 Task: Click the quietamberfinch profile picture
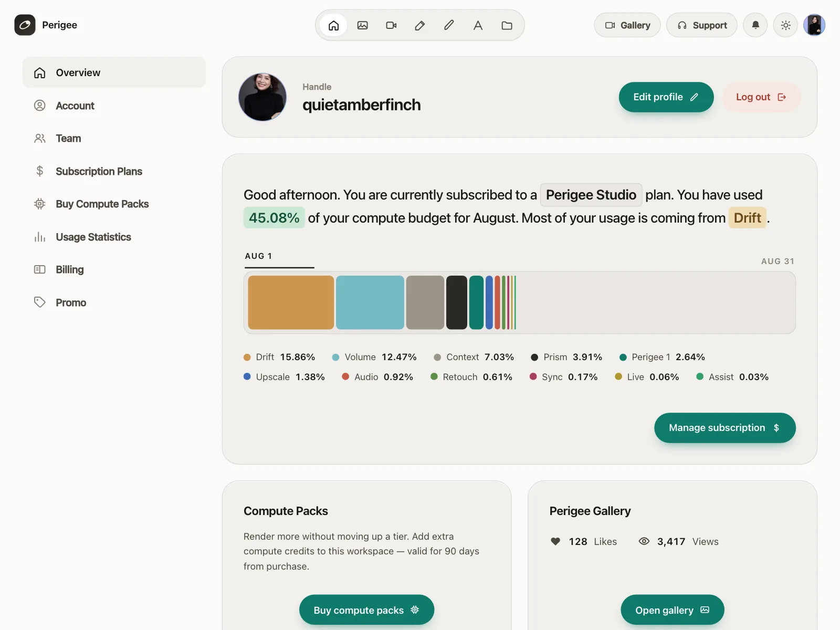pyautogui.click(x=262, y=97)
